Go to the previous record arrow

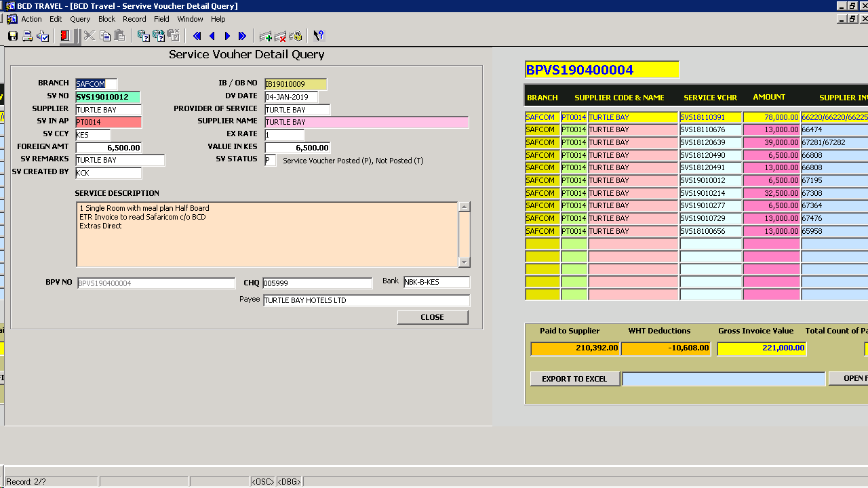212,36
